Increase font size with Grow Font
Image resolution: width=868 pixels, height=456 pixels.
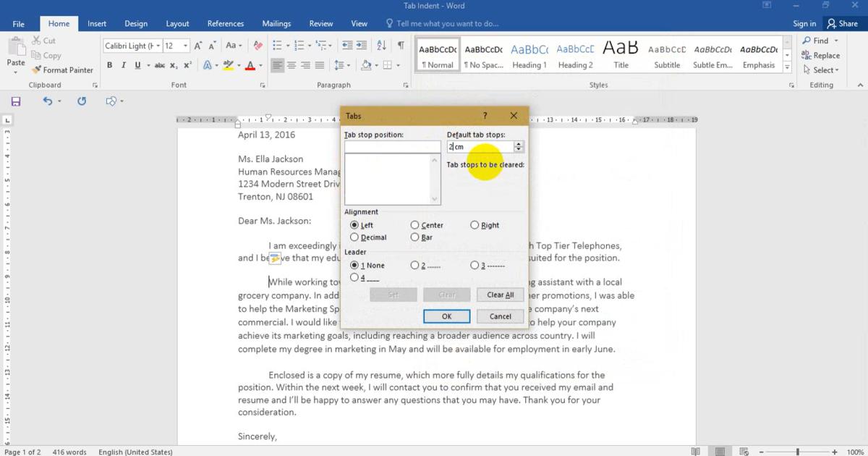198,46
